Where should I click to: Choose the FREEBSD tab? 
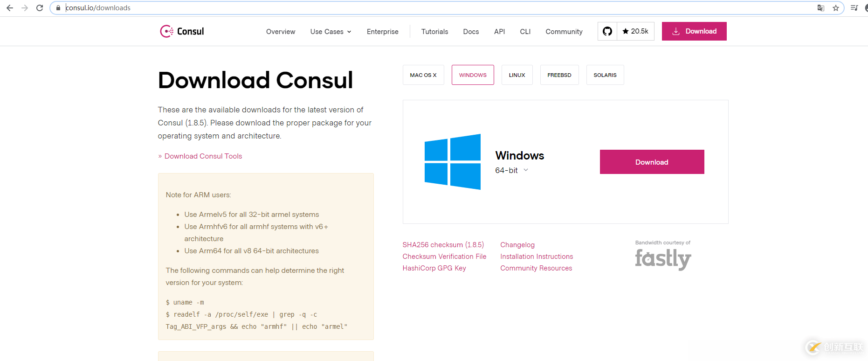pyautogui.click(x=559, y=75)
